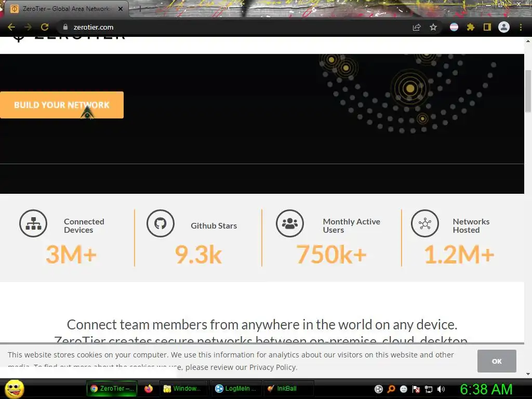Click the page vertical scrollbar thumb
Screen dimensions: 532x399
pos(528,91)
